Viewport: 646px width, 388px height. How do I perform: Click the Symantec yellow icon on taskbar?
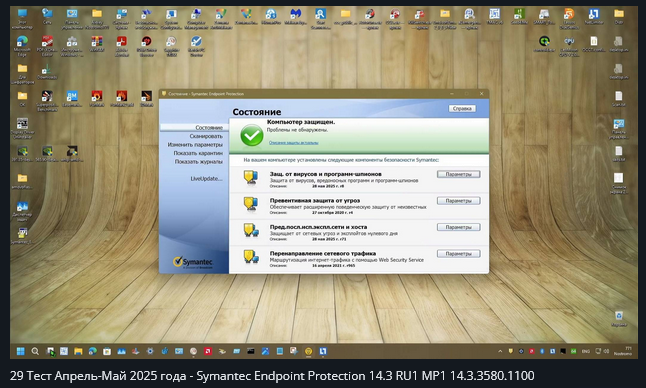tap(308, 351)
